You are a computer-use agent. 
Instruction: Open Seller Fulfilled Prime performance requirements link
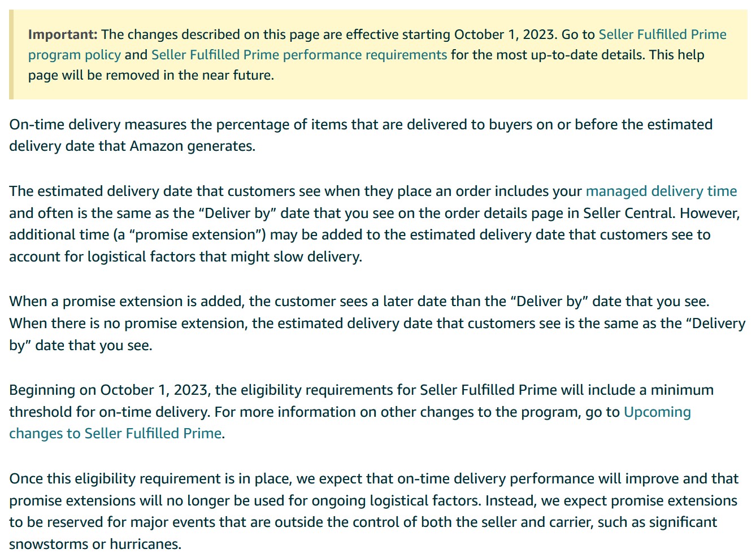(x=299, y=55)
